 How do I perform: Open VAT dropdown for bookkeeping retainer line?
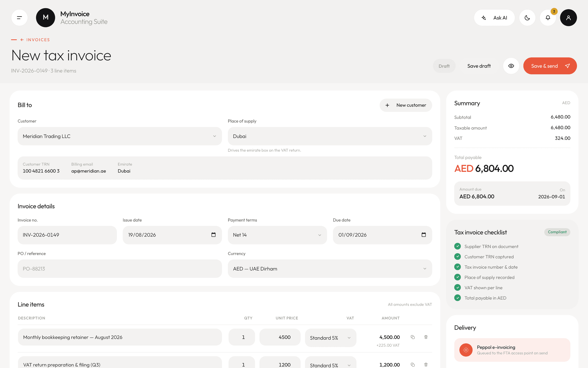[331, 338]
